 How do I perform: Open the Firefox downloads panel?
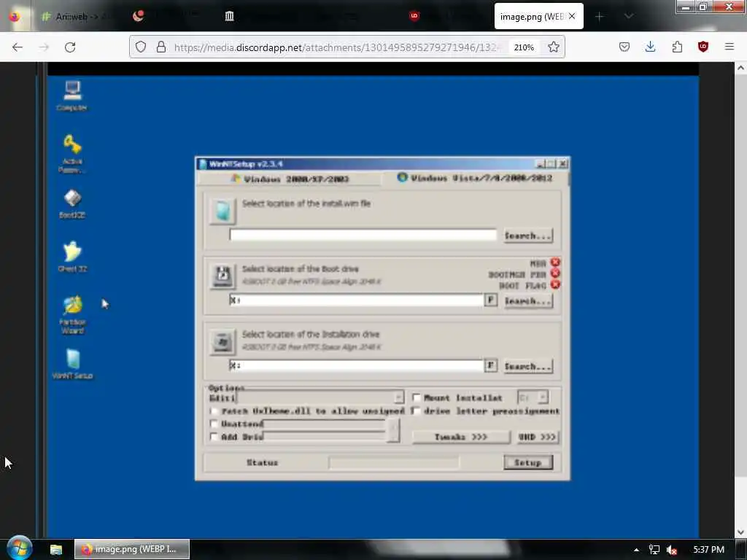[x=650, y=47]
